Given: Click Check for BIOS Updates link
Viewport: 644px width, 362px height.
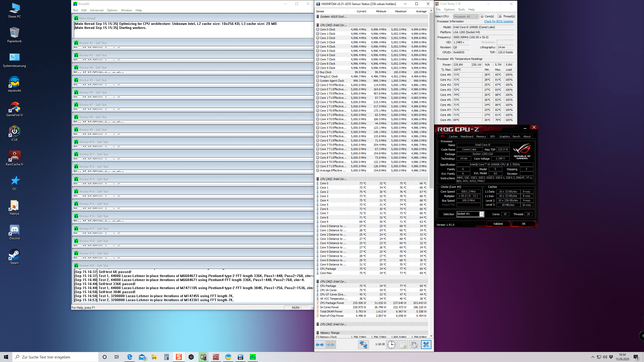Looking at the screenshot, I should [499, 21].
